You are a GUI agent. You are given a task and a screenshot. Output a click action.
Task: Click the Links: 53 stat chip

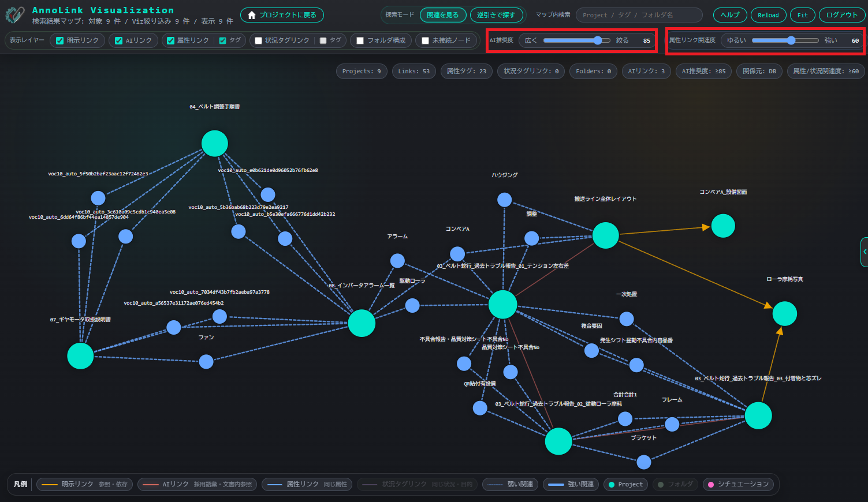(414, 72)
